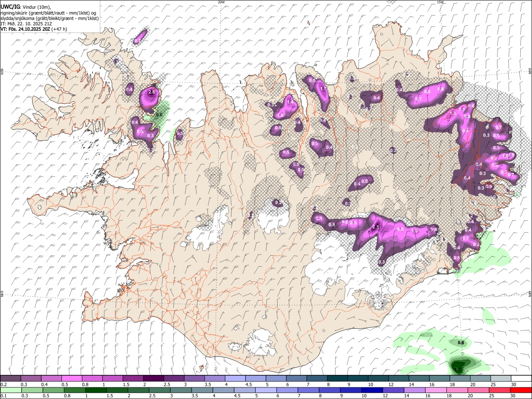Click the rain legend swatch between 2.5 and 3
Screen dimensions: 532x399
tap(160, 390)
